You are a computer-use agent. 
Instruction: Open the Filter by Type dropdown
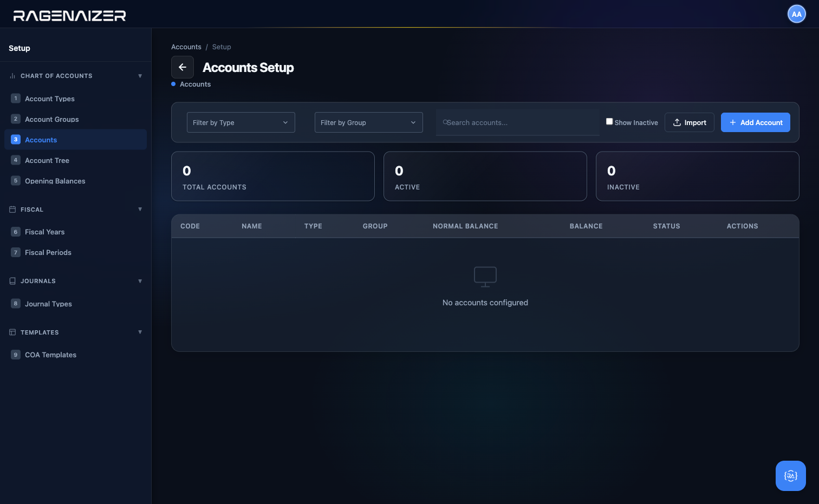(x=241, y=122)
